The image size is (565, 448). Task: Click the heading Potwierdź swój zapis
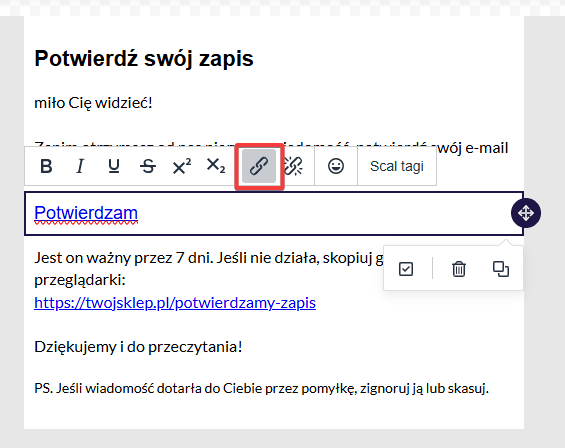(x=144, y=58)
